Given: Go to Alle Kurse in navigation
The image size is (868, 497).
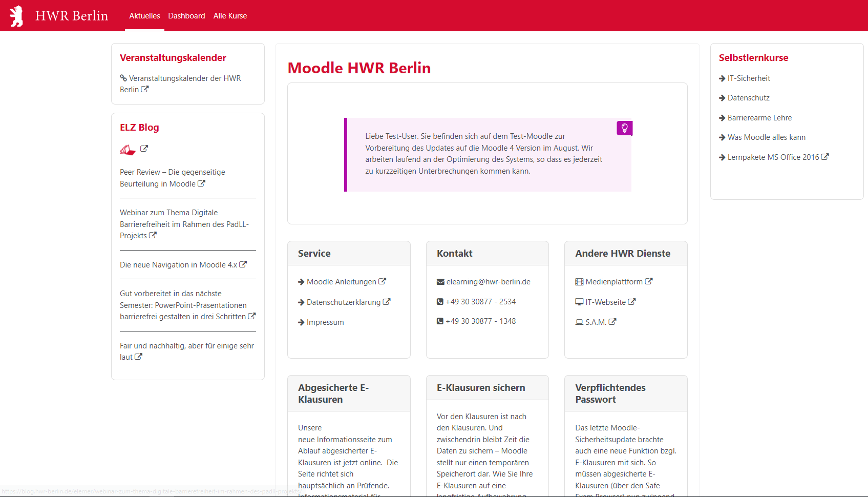Looking at the screenshot, I should (x=230, y=16).
